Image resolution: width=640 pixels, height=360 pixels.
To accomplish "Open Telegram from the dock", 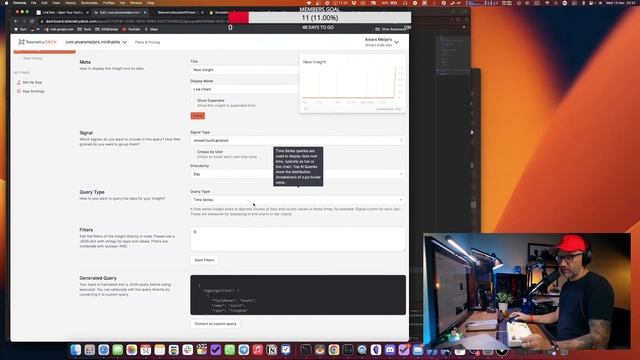I will pos(244,350).
